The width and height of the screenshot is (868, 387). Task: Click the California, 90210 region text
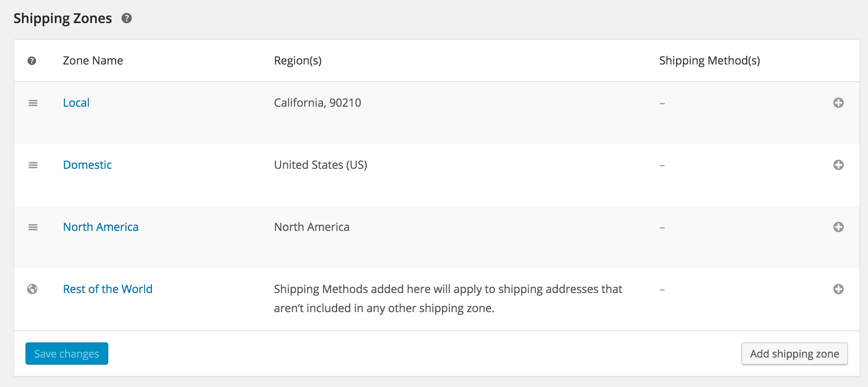317,103
